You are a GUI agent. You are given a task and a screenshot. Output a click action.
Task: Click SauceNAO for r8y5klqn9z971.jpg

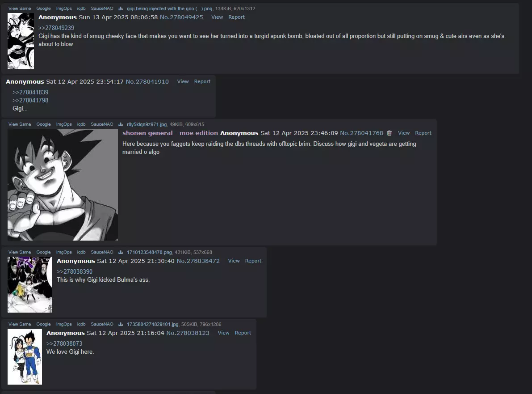tap(102, 124)
